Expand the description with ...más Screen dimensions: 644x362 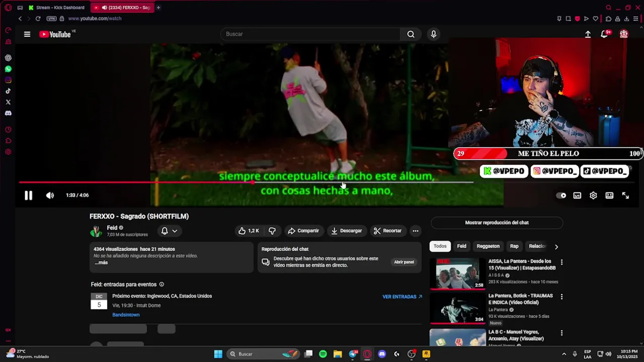pyautogui.click(x=101, y=262)
